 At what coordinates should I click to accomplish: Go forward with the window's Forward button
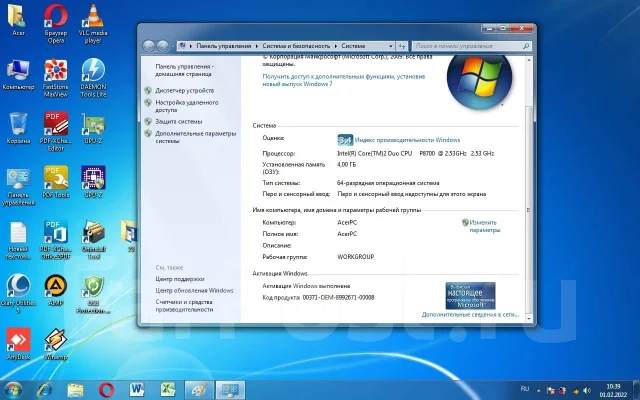[163, 46]
